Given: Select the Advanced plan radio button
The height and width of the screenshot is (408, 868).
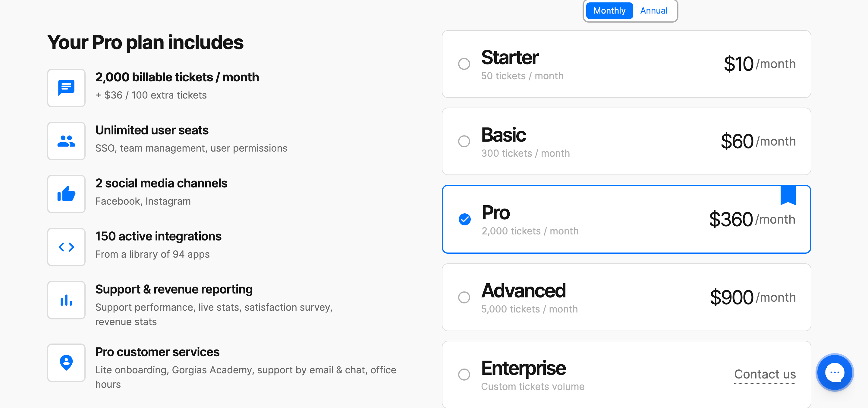Looking at the screenshot, I should click(464, 297).
